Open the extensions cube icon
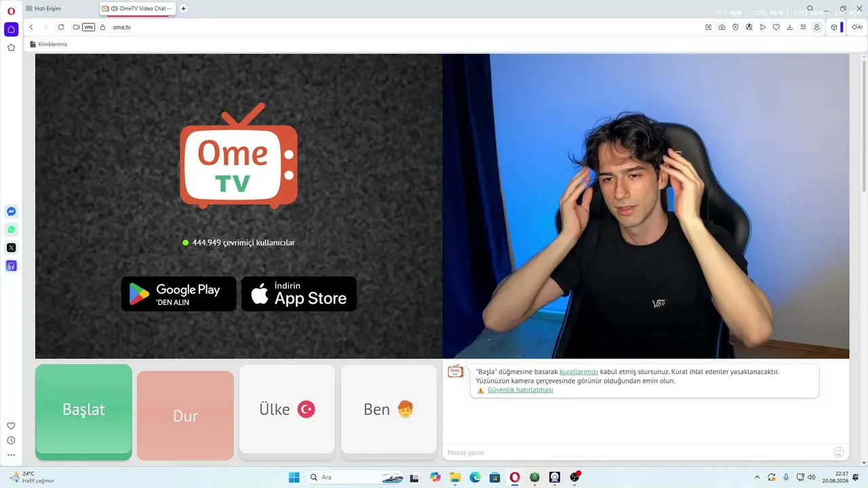 834,27
